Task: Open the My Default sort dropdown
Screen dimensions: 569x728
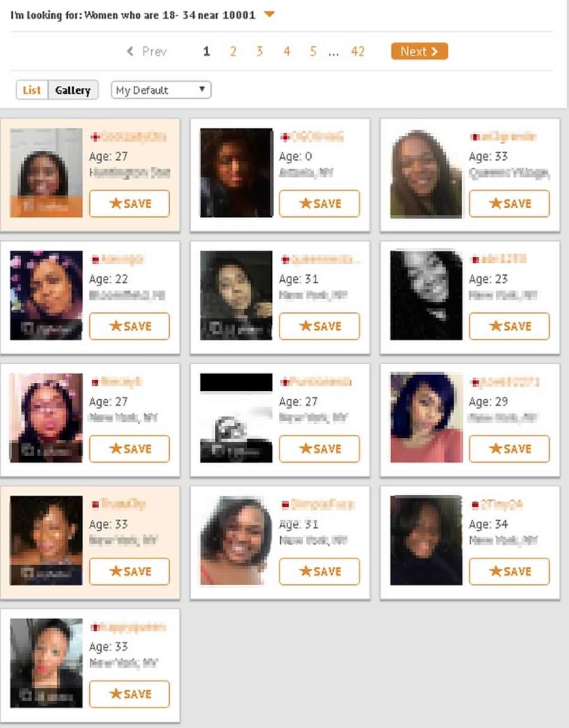Action: (x=161, y=90)
